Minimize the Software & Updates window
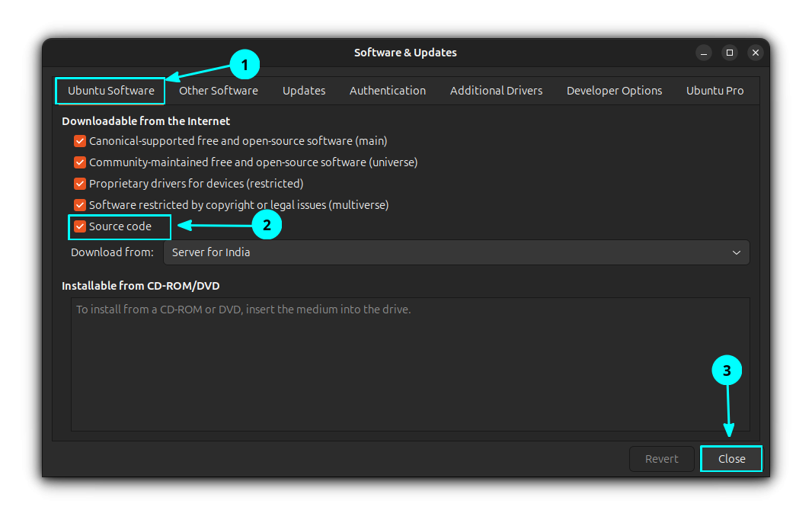This screenshot has width=812, height=523. [703, 53]
